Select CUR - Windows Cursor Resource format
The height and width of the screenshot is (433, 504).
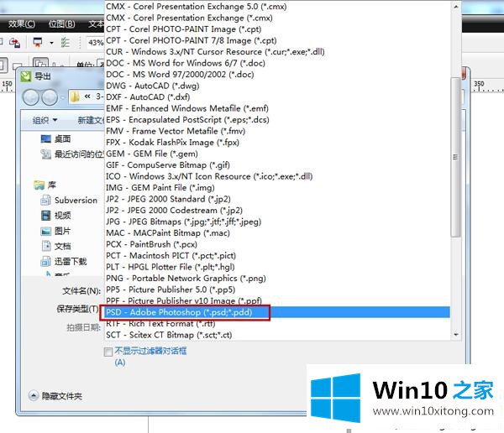[x=278, y=52]
